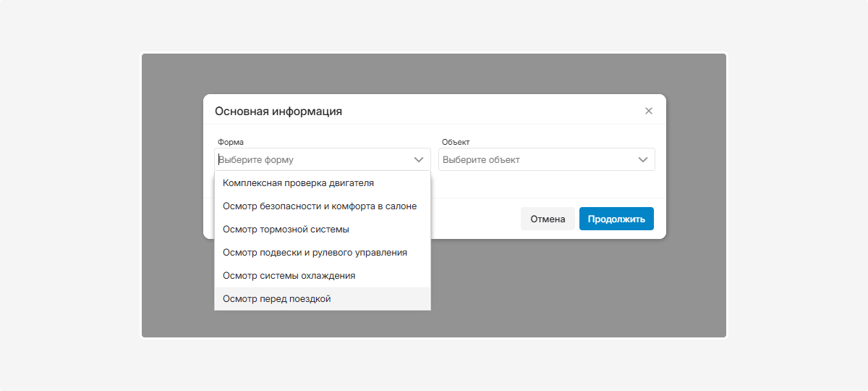This screenshot has width=868, height=391.
Task: Collapse the Форма dropdown chevron
Action: click(x=418, y=159)
